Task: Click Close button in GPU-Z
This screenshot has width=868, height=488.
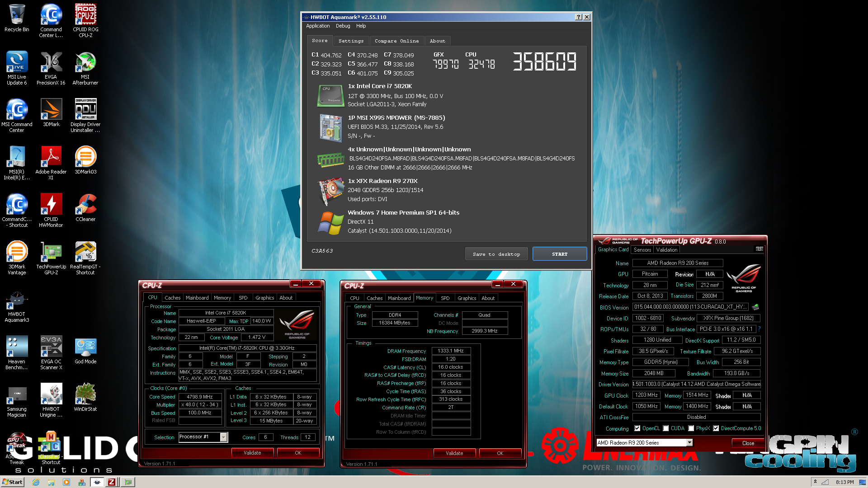Action: [748, 443]
